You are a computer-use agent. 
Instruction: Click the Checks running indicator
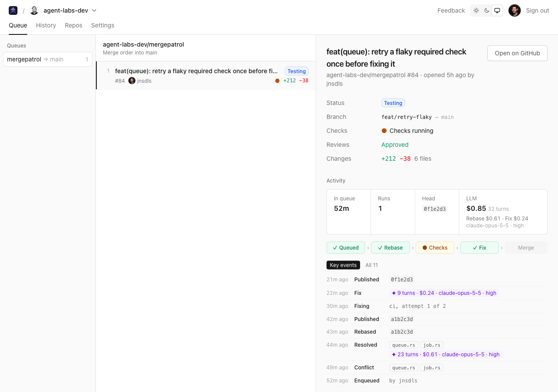[x=407, y=131]
